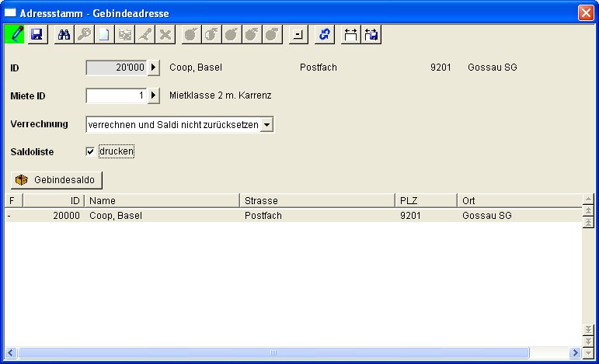Click bomb icon left of minus-box button

[x=273, y=35]
